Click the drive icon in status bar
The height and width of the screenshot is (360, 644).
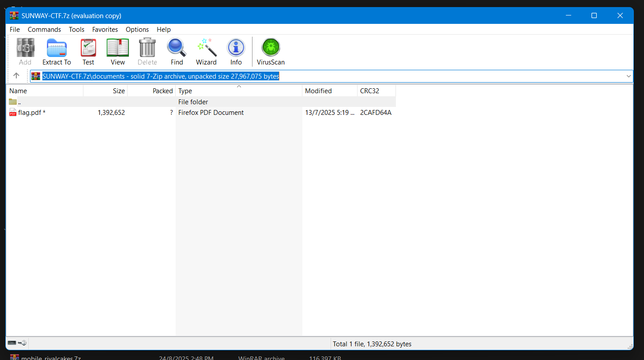pyautogui.click(x=12, y=343)
